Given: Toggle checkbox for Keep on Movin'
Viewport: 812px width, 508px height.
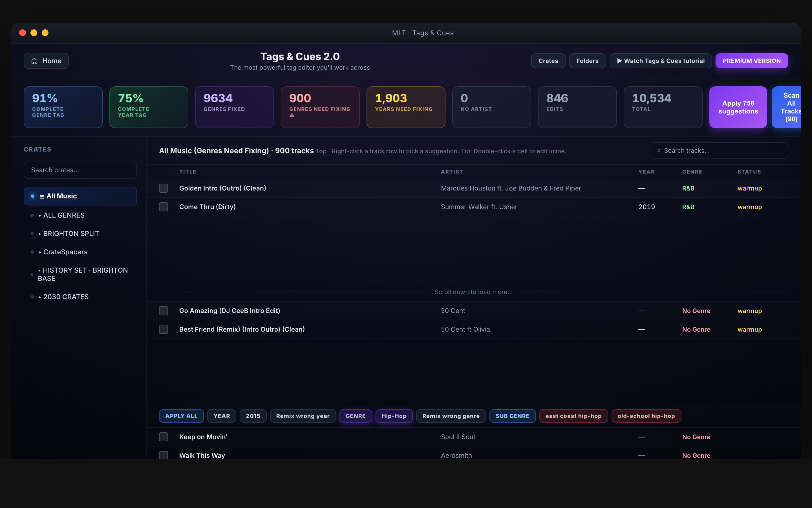Looking at the screenshot, I should coord(164,437).
